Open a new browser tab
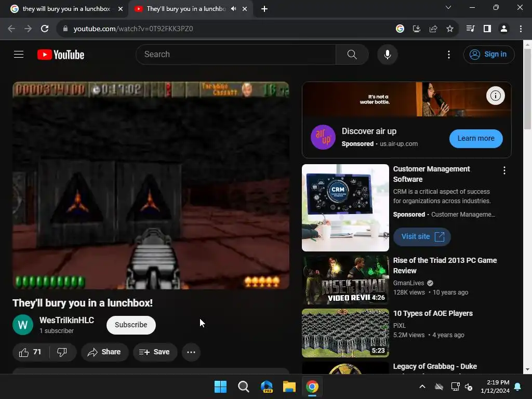This screenshot has width=532, height=399. (x=264, y=9)
